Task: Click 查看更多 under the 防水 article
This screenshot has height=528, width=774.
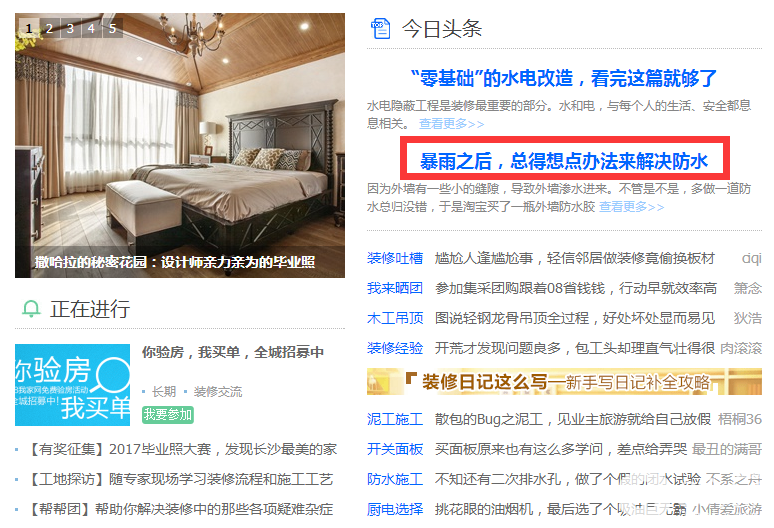Action: click(631, 206)
